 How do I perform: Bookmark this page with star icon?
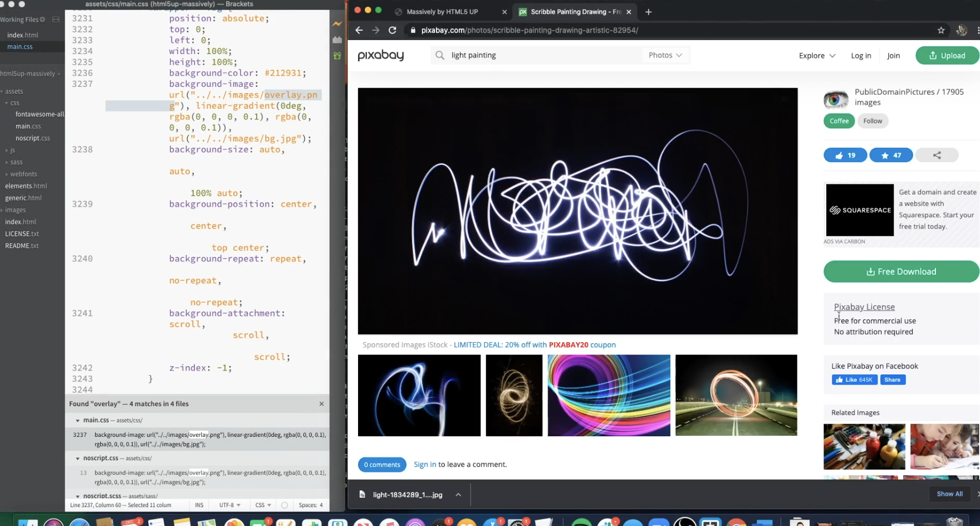[x=941, y=30]
